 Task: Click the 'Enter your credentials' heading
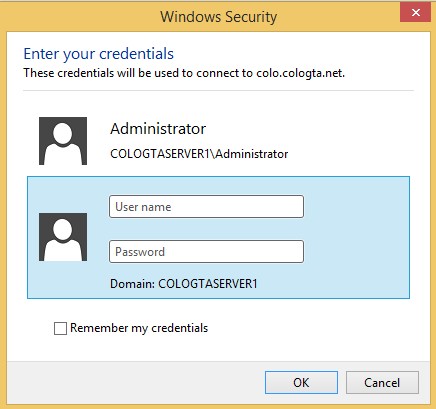pos(99,54)
